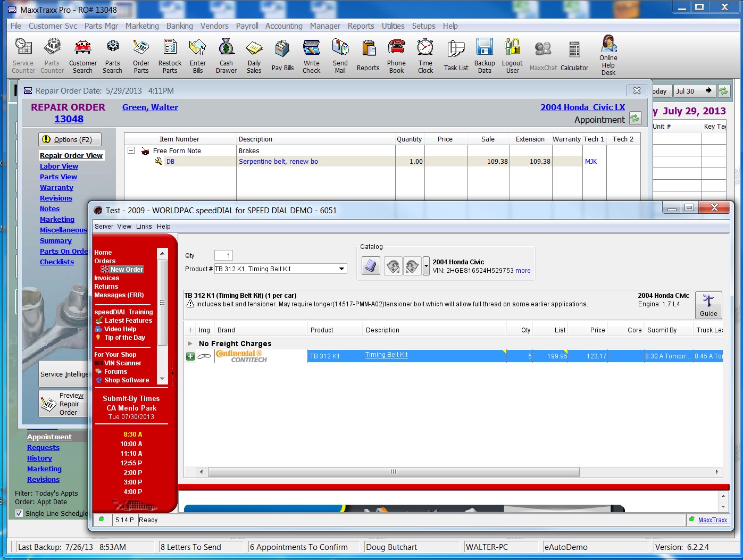Launch the Calculator tool

pyautogui.click(x=574, y=56)
